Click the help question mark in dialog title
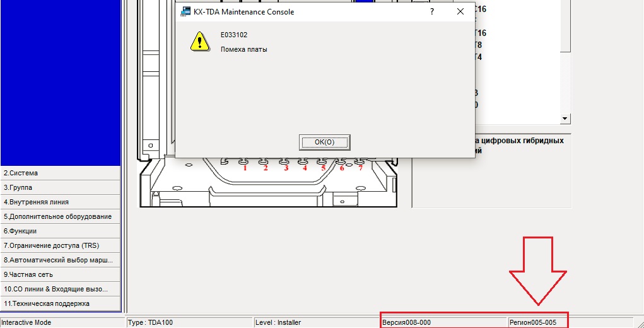 [x=432, y=12]
